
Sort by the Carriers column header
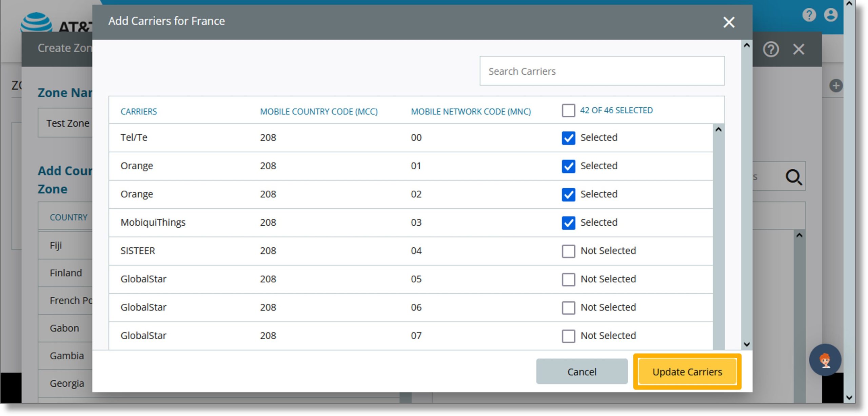coord(139,112)
